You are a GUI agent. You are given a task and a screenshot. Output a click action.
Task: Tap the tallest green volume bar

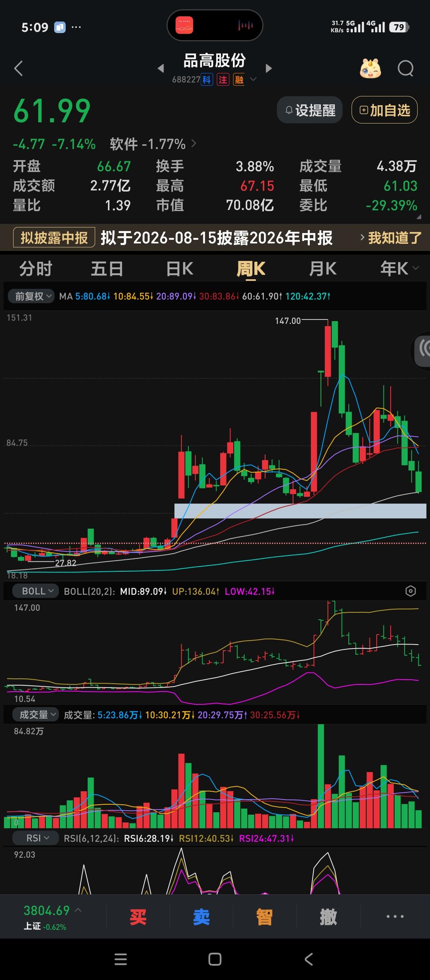pos(321,776)
